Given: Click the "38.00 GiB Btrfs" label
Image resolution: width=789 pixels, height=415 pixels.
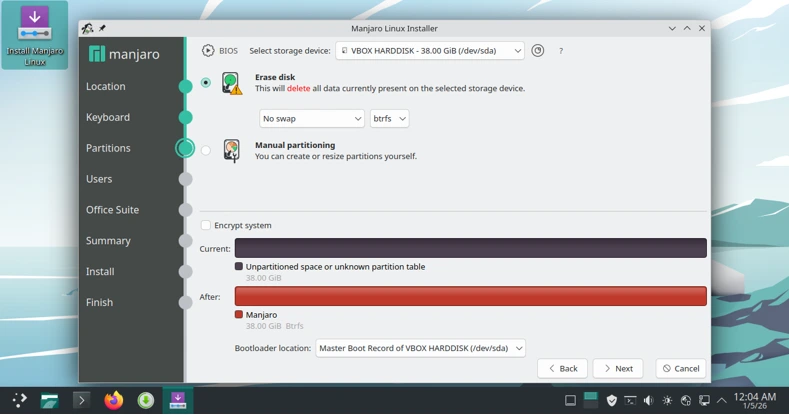Looking at the screenshot, I should click(275, 326).
